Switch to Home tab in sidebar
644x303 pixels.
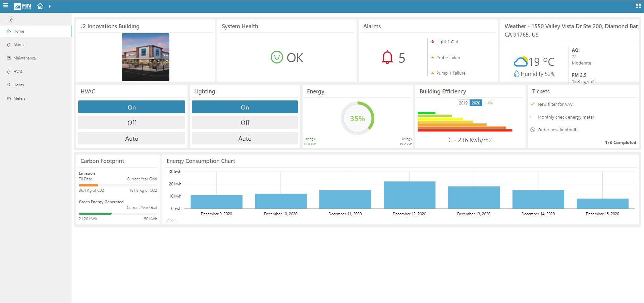point(18,31)
